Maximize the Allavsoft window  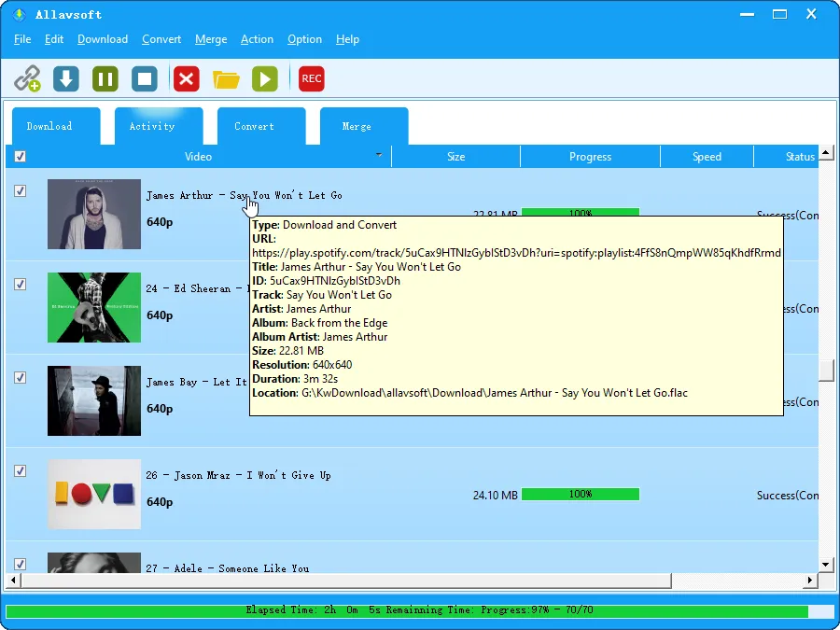(780, 14)
